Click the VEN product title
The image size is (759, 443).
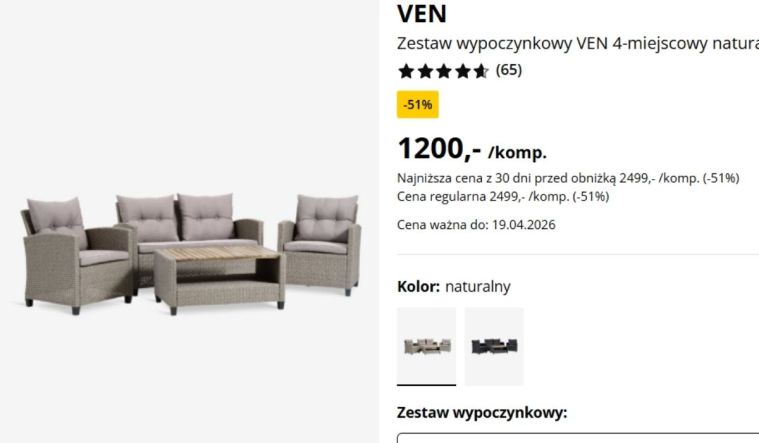pos(422,14)
